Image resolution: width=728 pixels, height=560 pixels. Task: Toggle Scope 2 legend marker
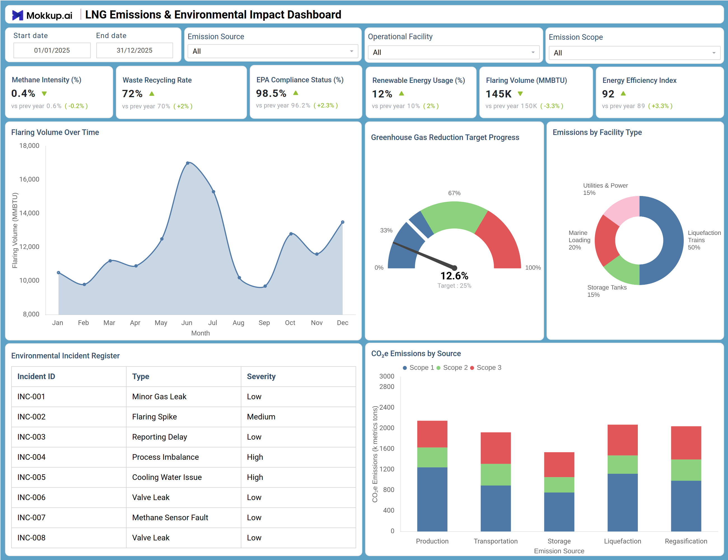pos(438,368)
